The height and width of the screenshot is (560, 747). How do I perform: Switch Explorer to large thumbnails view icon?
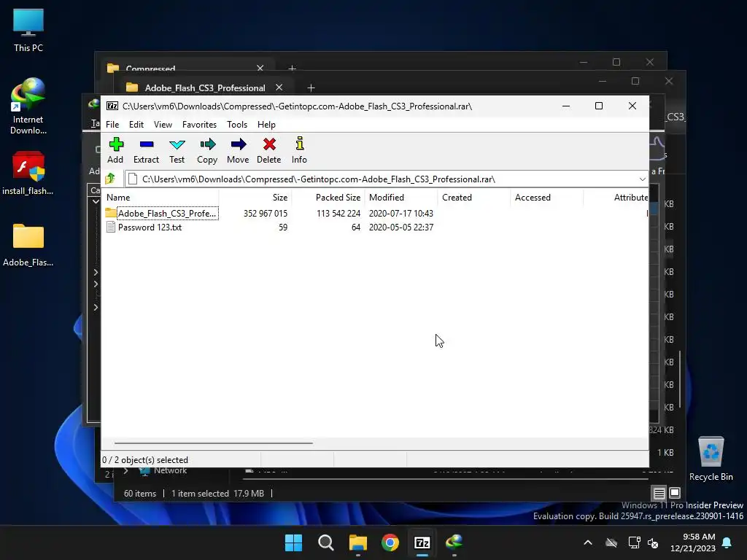click(x=675, y=493)
